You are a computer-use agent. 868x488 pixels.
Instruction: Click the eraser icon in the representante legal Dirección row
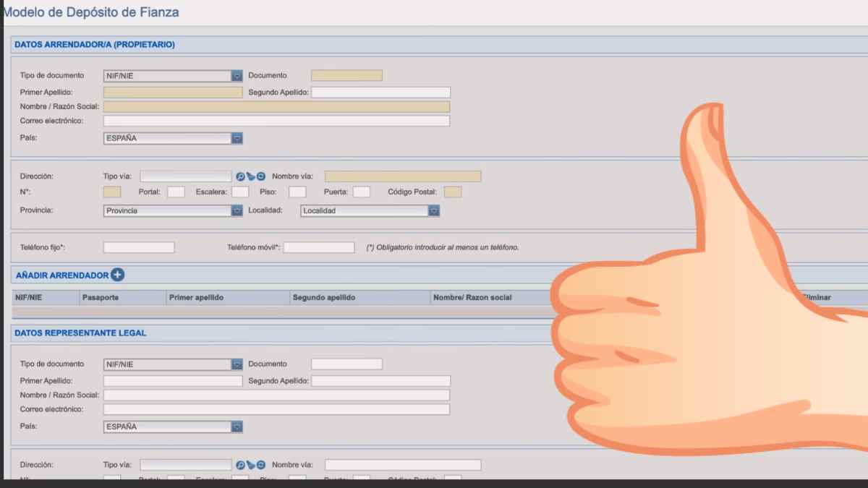pos(251,465)
